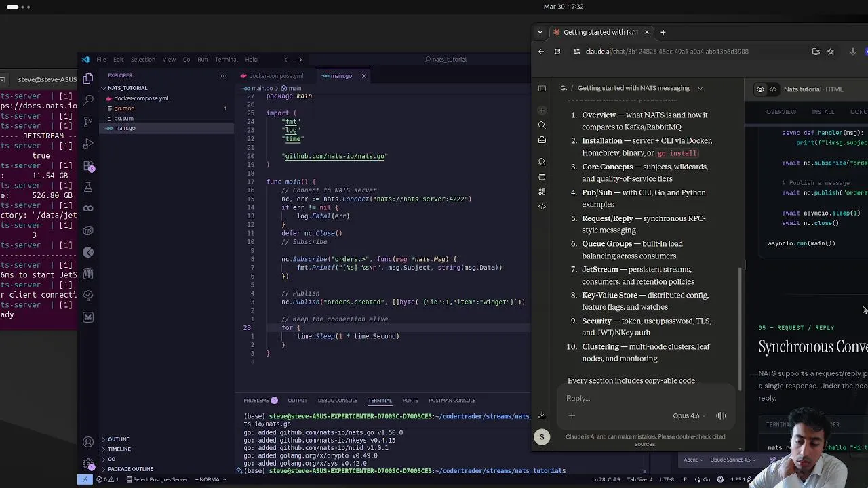The image size is (868, 488).
Task: Open INSTALL tab in Nats tutorial artifact
Action: pos(823,112)
